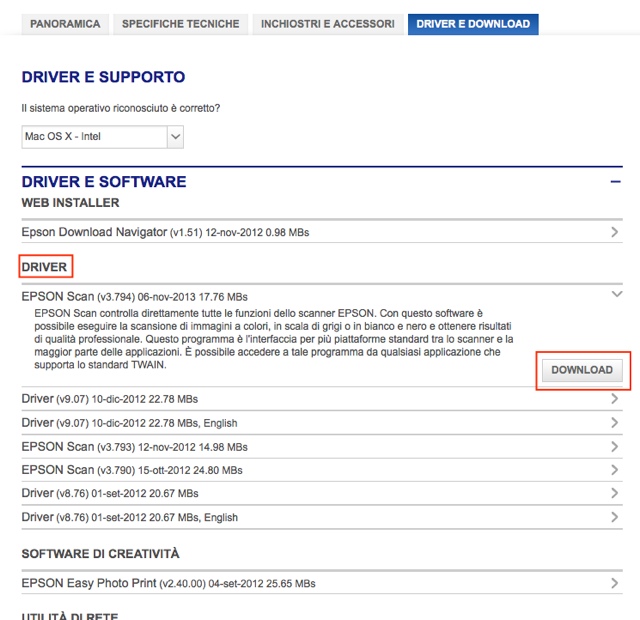Open the Mac OS X - Intel dropdown
This screenshot has width=640, height=620.
pyautogui.click(x=102, y=137)
